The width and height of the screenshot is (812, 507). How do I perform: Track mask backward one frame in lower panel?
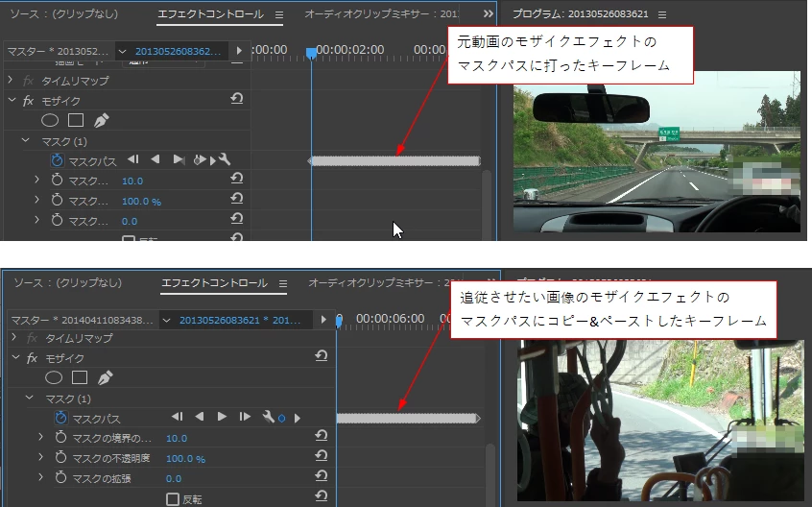pos(178,417)
